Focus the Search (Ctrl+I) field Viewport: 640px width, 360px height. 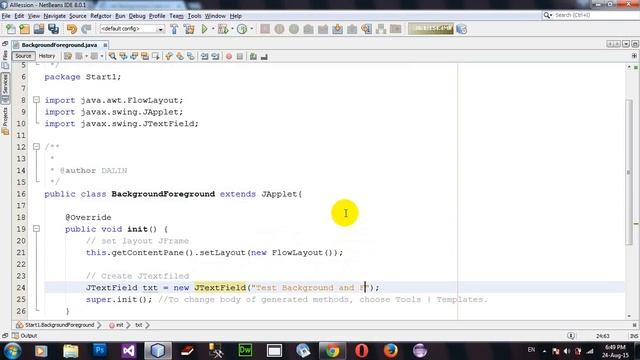coord(591,15)
